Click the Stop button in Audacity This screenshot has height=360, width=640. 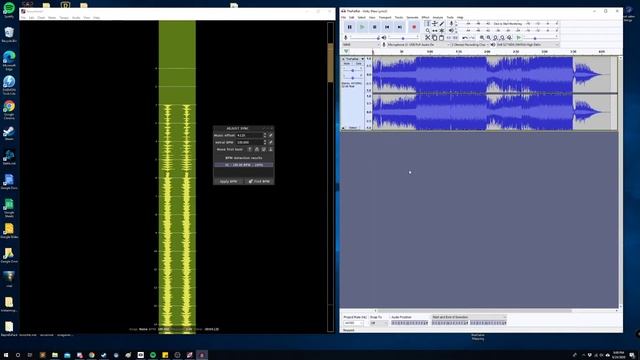[374, 27]
